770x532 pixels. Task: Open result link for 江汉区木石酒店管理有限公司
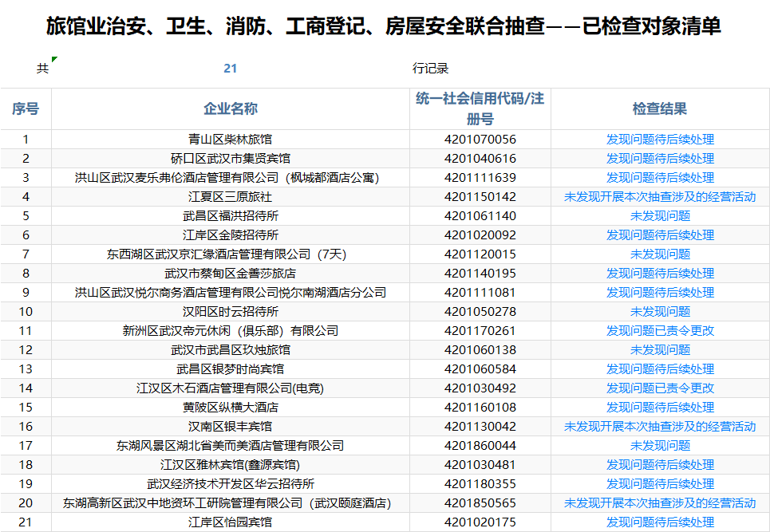[x=660, y=388]
